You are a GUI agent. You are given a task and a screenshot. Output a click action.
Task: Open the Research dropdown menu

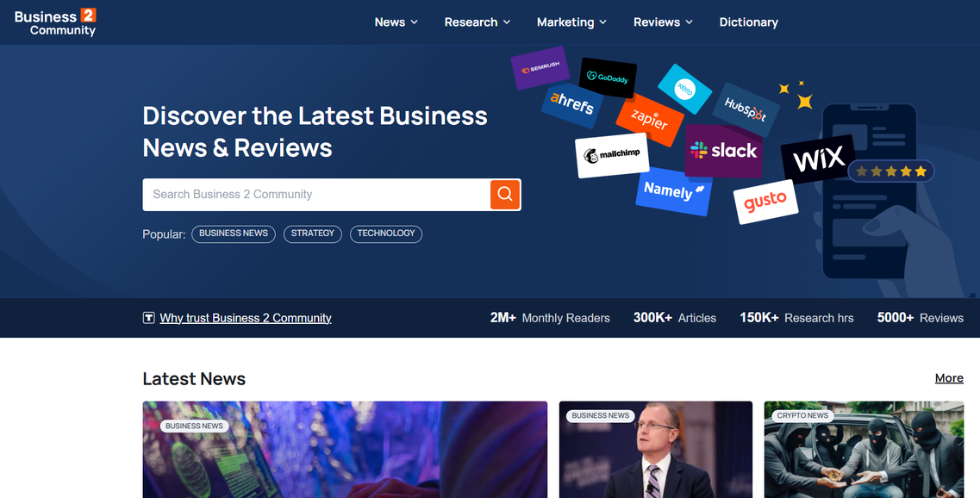(x=477, y=22)
